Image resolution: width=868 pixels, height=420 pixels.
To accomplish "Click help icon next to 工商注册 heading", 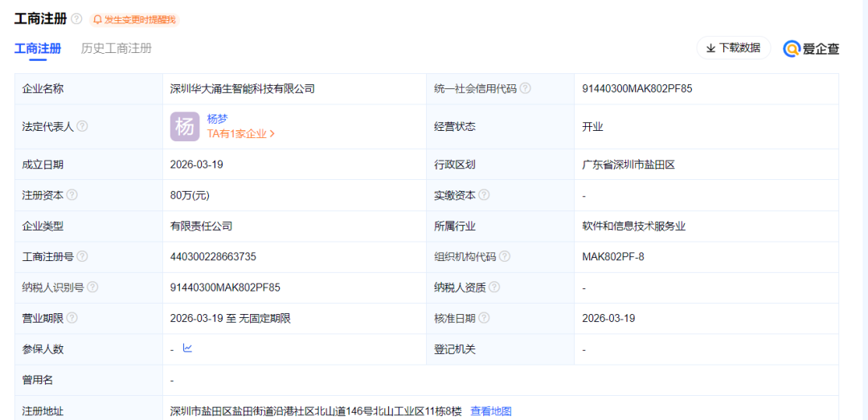I will pos(76,18).
